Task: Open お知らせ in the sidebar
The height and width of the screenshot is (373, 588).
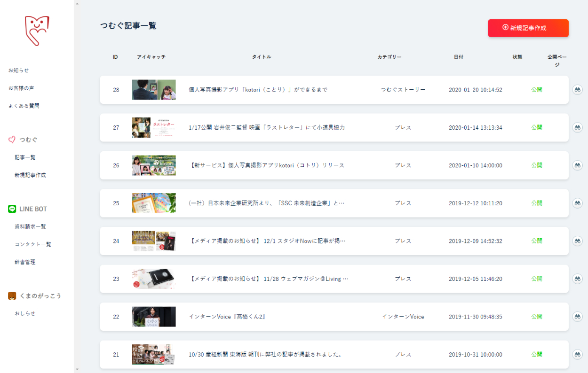Action: click(x=18, y=70)
